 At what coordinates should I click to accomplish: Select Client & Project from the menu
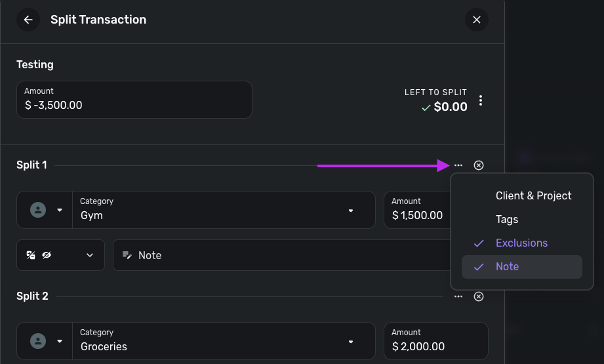click(x=533, y=195)
